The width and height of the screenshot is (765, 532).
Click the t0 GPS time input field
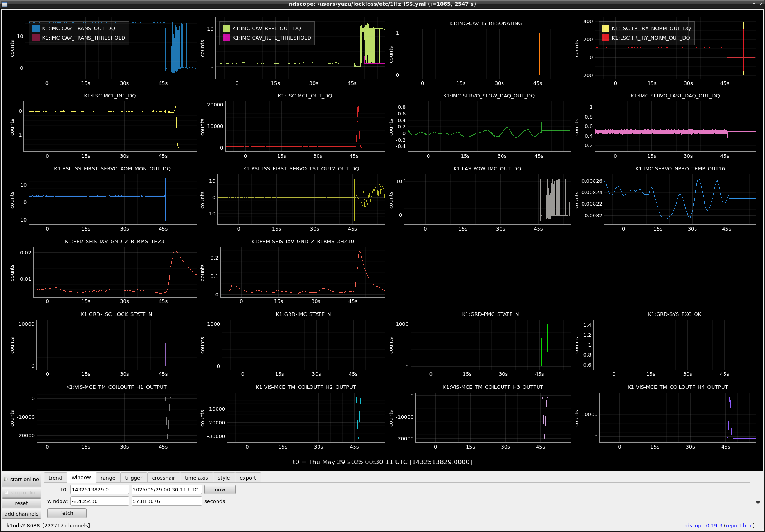100,489
